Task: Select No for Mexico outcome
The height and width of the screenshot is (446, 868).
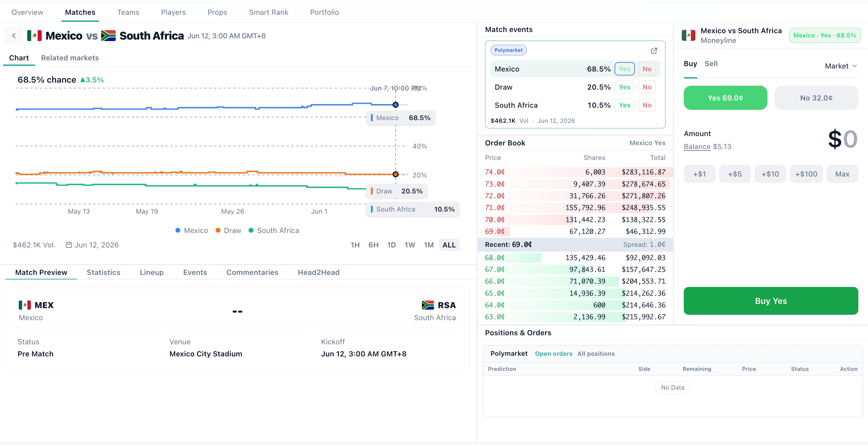Action: [647, 69]
